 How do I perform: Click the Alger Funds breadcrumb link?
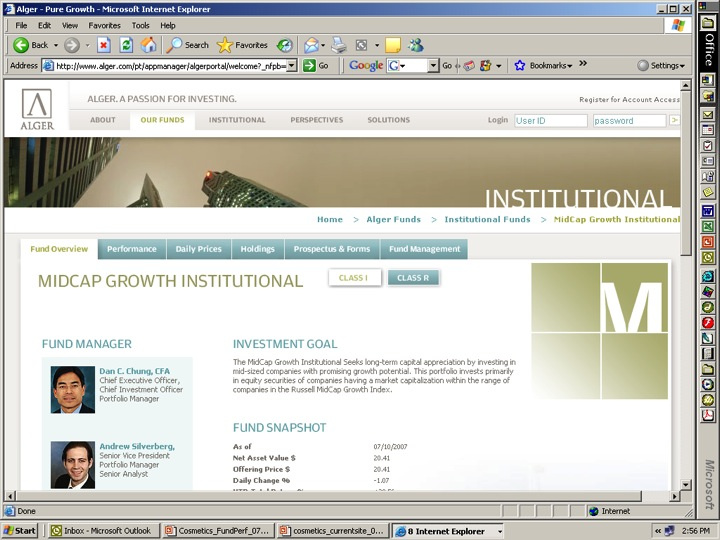click(394, 219)
